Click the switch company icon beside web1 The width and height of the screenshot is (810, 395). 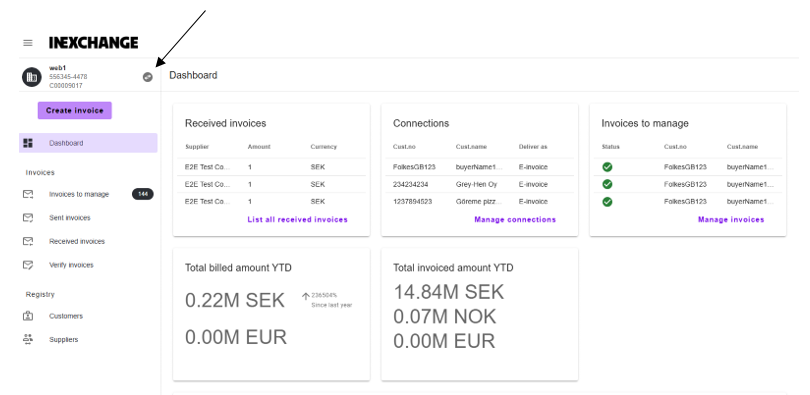[148, 77]
